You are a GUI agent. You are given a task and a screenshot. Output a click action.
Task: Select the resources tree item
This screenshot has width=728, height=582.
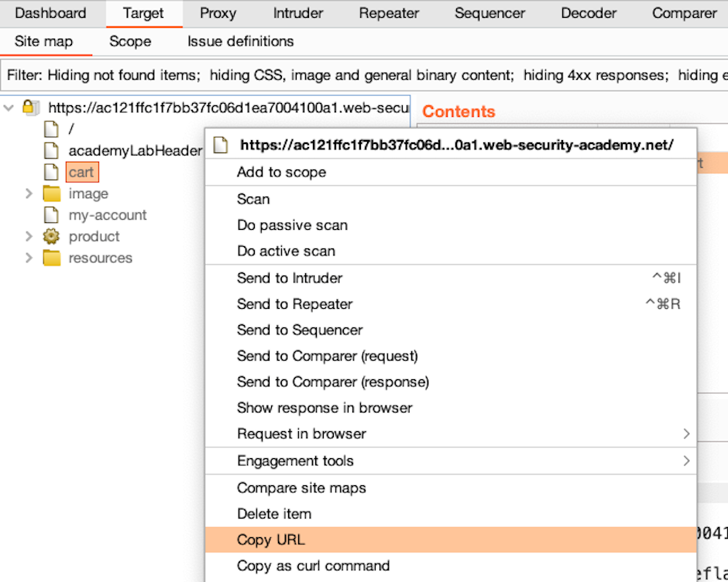click(100, 258)
